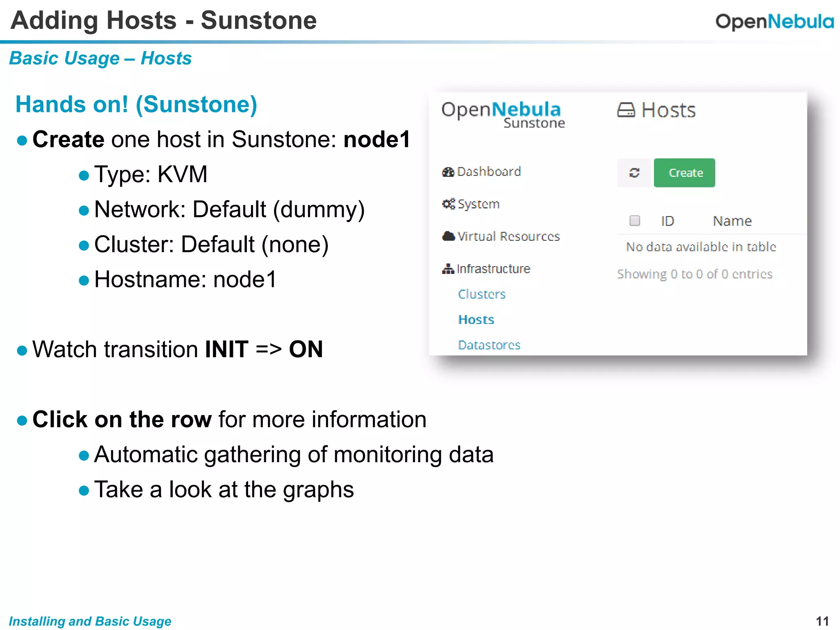Image resolution: width=840 pixels, height=630 pixels.
Task: Click the 'Network: Default (dummy)' bullet
Action: [229, 210]
